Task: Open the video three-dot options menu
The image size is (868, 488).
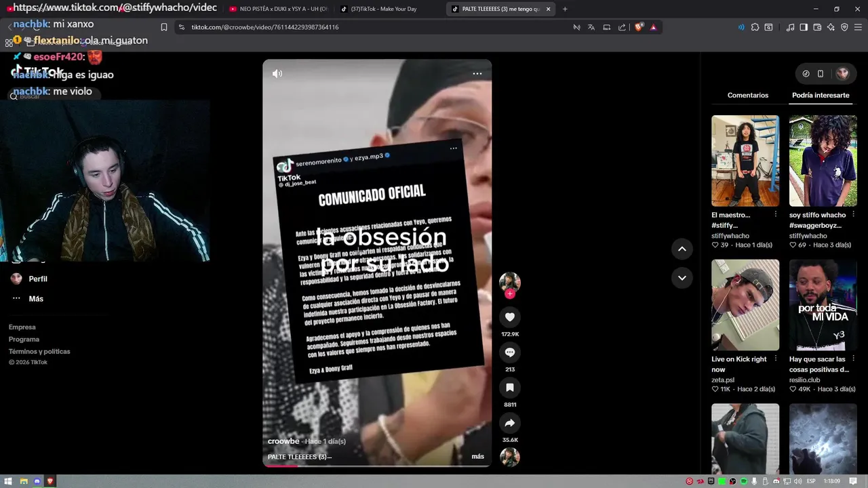Action: (477, 73)
